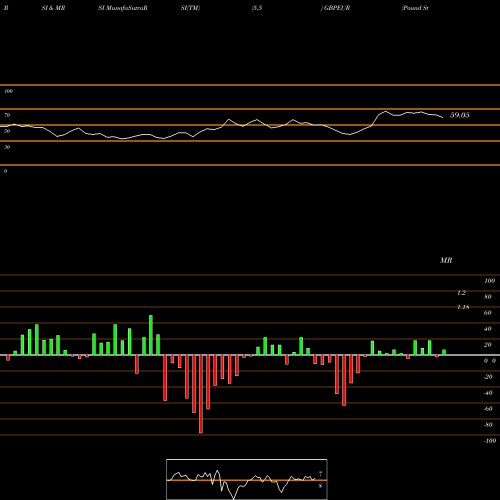Image resolution: width=500 pixels, height=500 pixels.
Task: Click the -40 MR axis label
Action: (488, 393)
